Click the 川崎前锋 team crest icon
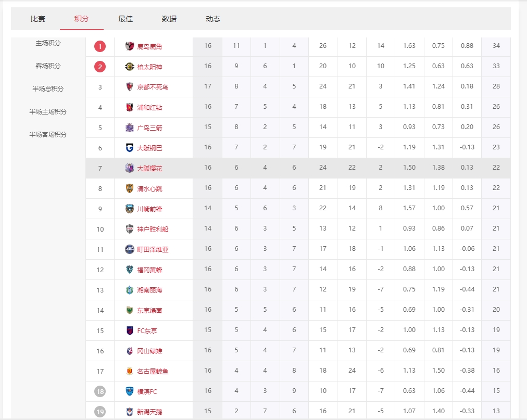This screenshot has height=420, width=527. point(130,209)
